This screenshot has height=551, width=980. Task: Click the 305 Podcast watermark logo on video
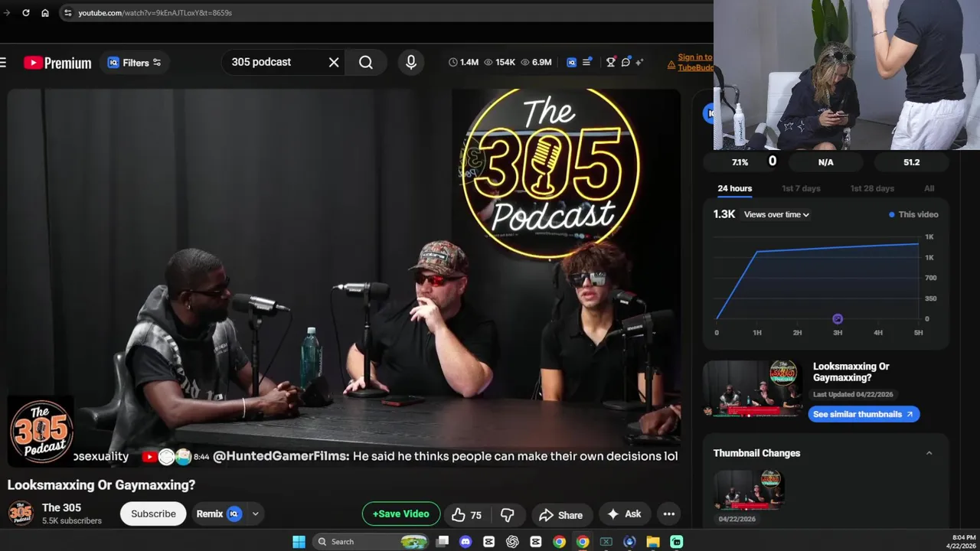click(41, 430)
